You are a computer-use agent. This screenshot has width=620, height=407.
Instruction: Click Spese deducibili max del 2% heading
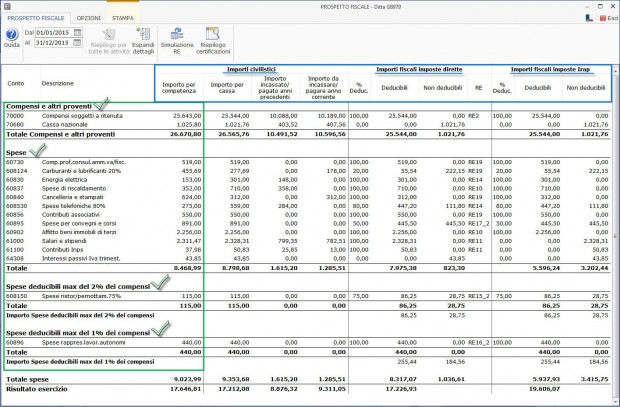pos(78,286)
